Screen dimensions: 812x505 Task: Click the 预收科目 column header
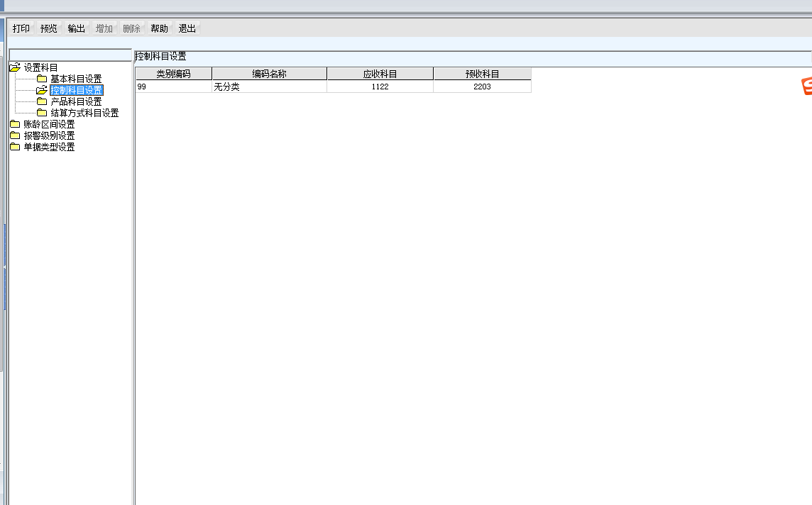[482, 74]
